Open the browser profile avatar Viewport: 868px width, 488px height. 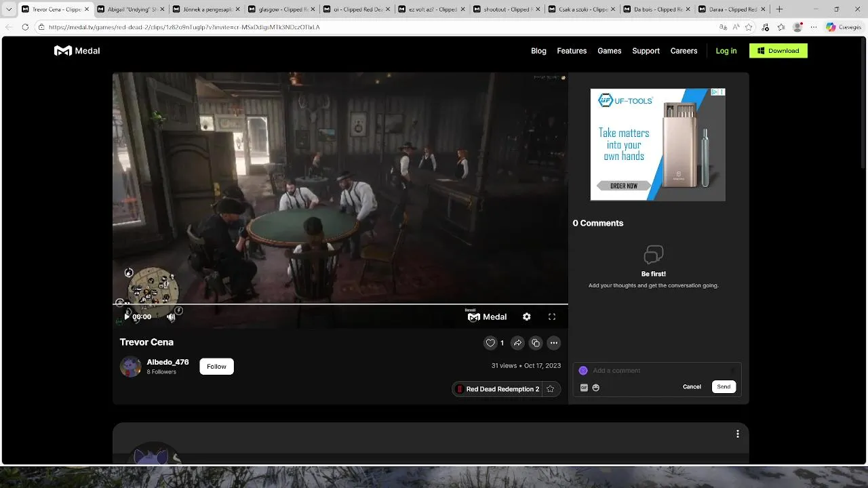coord(797,27)
